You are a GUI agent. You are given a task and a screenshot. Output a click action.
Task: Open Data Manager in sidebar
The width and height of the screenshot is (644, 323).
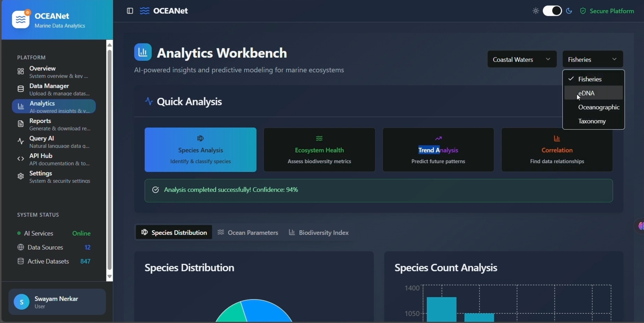point(54,89)
